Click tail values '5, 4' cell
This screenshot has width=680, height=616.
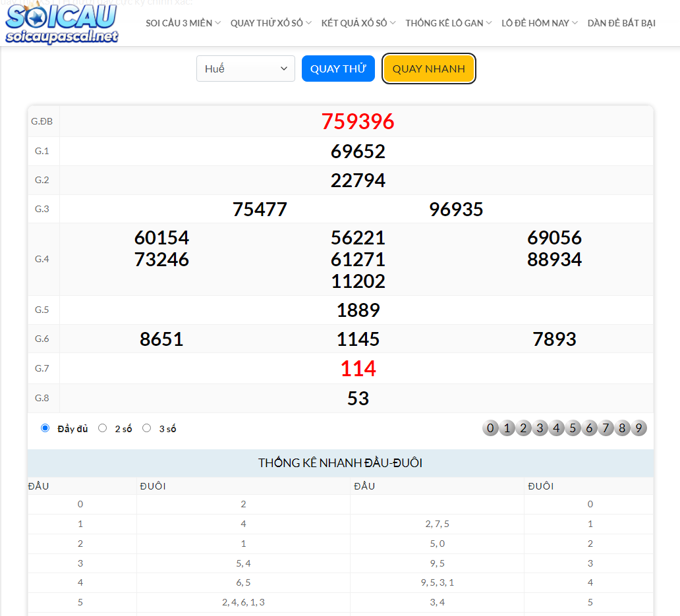click(243, 563)
